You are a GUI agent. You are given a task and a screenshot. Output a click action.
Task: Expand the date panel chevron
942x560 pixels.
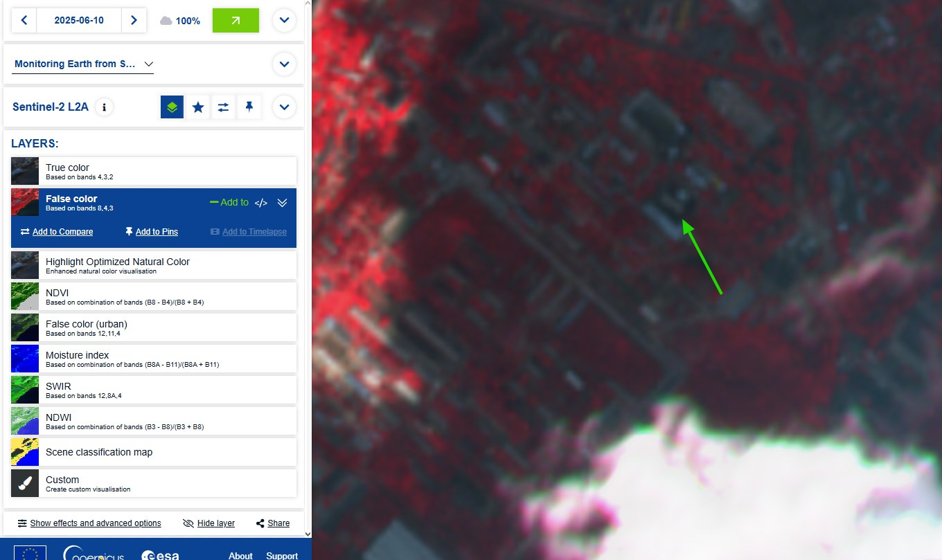point(284,21)
